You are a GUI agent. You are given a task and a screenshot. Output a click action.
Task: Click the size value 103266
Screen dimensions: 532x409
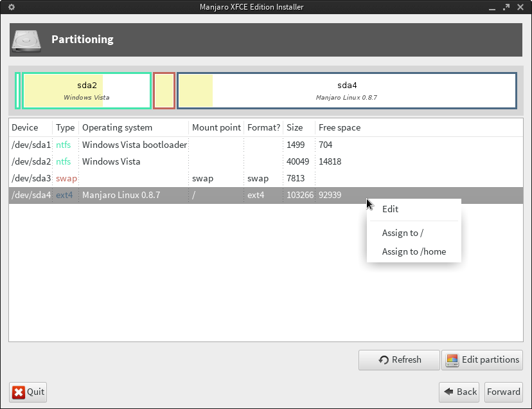(x=300, y=195)
